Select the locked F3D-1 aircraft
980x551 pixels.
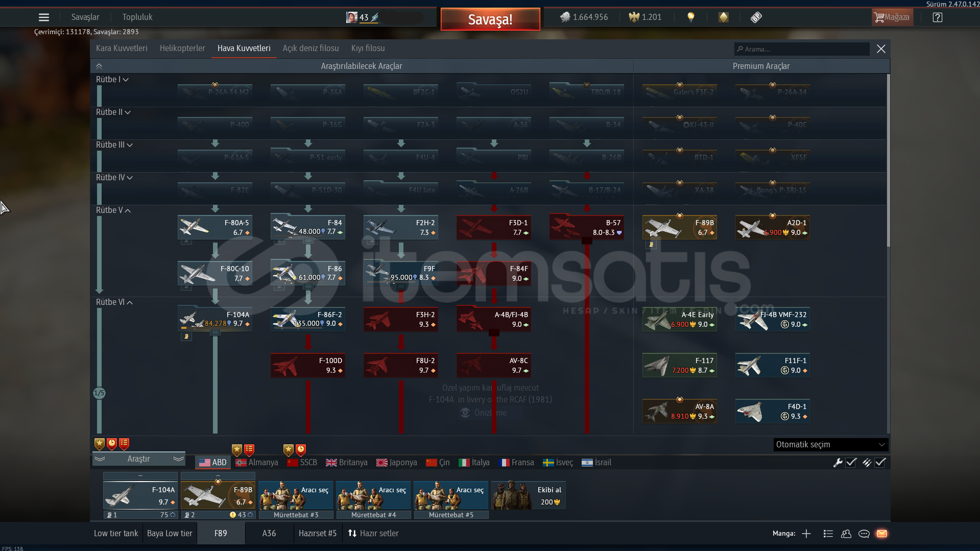(x=494, y=227)
